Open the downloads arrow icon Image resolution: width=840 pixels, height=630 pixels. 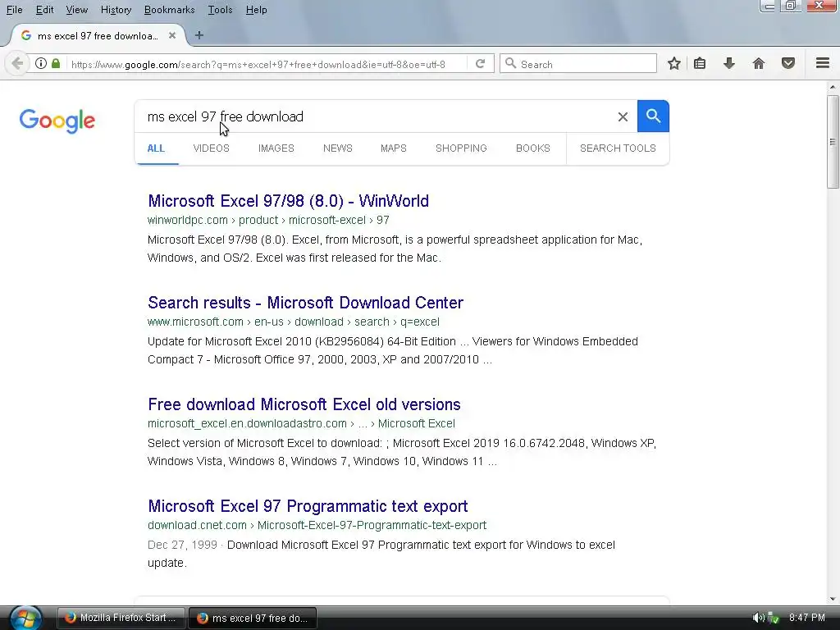[x=729, y=64]
